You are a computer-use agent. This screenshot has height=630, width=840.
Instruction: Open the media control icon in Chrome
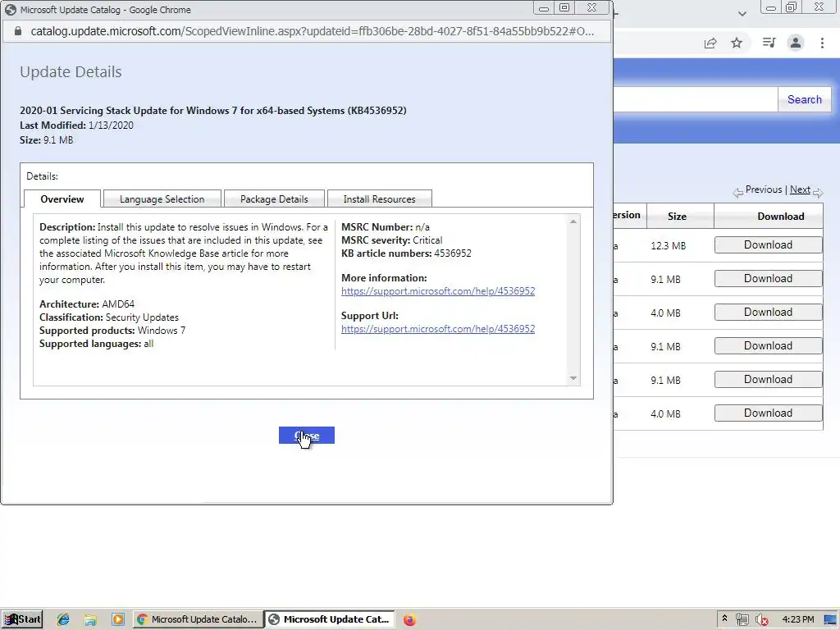tap(769, 43)
